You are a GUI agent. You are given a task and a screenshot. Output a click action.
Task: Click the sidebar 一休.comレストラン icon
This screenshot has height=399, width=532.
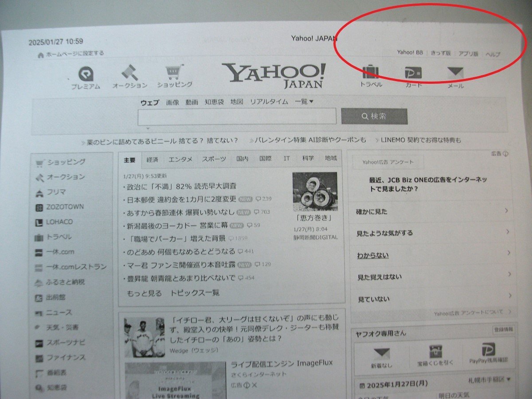39,268
